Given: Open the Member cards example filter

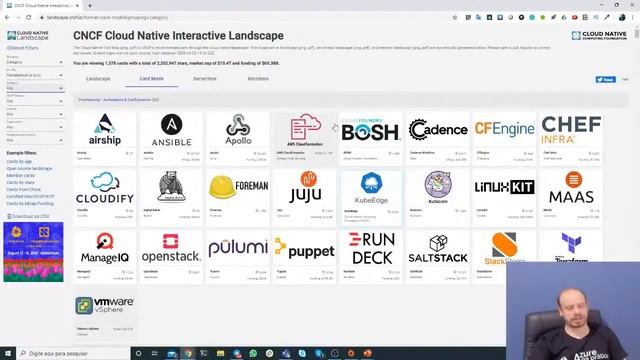Looking at the screenshot, I should pos(21,176).
